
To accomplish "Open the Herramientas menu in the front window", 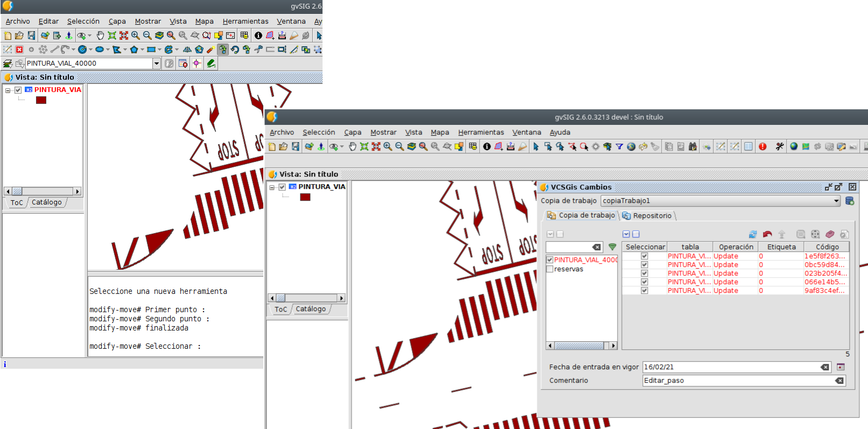I will pos(481,132).
